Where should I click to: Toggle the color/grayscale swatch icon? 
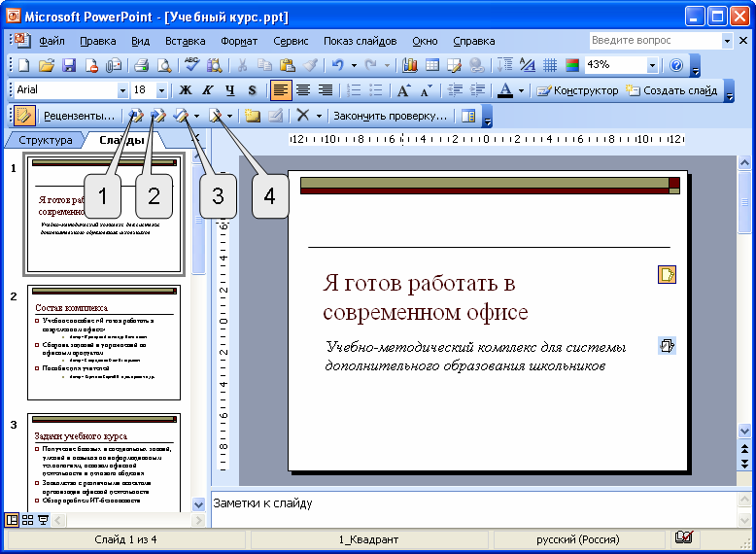pyautogui.click(x=571, y=65)
